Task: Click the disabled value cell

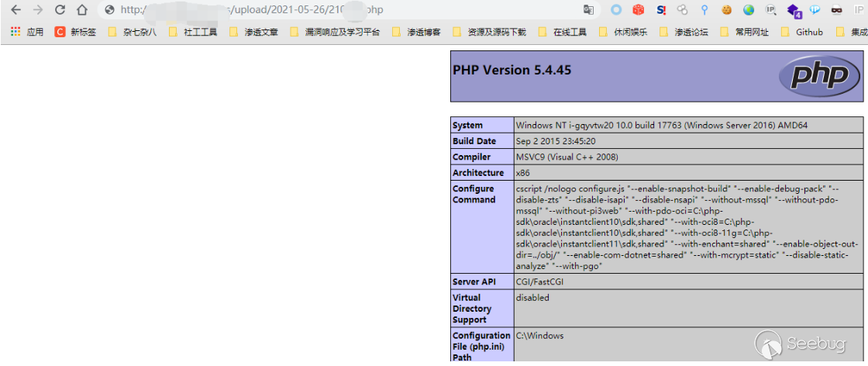Action: (688, 309)
